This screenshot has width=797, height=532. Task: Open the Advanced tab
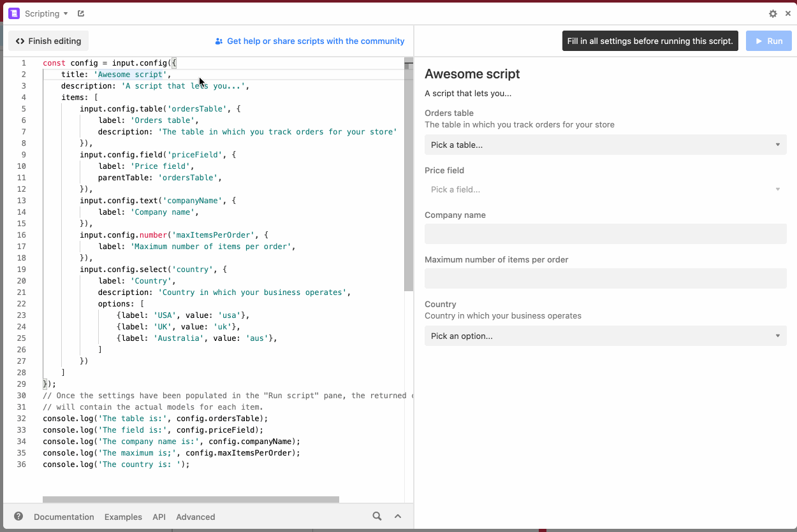point(195,517)
